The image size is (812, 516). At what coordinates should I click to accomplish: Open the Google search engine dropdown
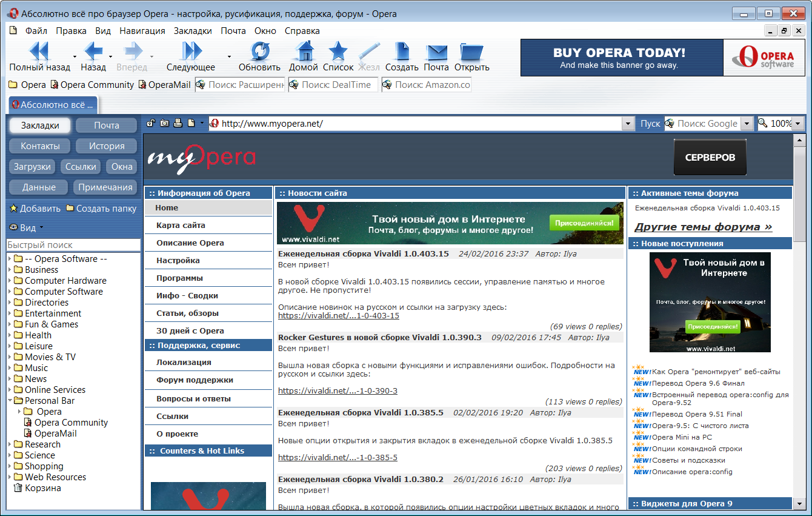pyautogui.click(x=747, y=124)
